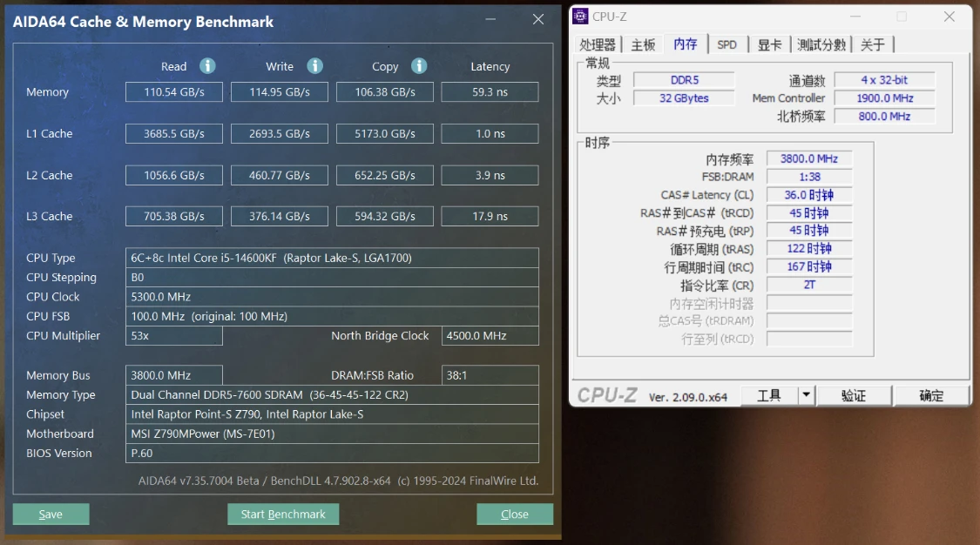This screenshot has width=980, height=545.
Task: Open the SPD tab in CPU-Z
Action: pyautogui.click(x=727, y=44)
